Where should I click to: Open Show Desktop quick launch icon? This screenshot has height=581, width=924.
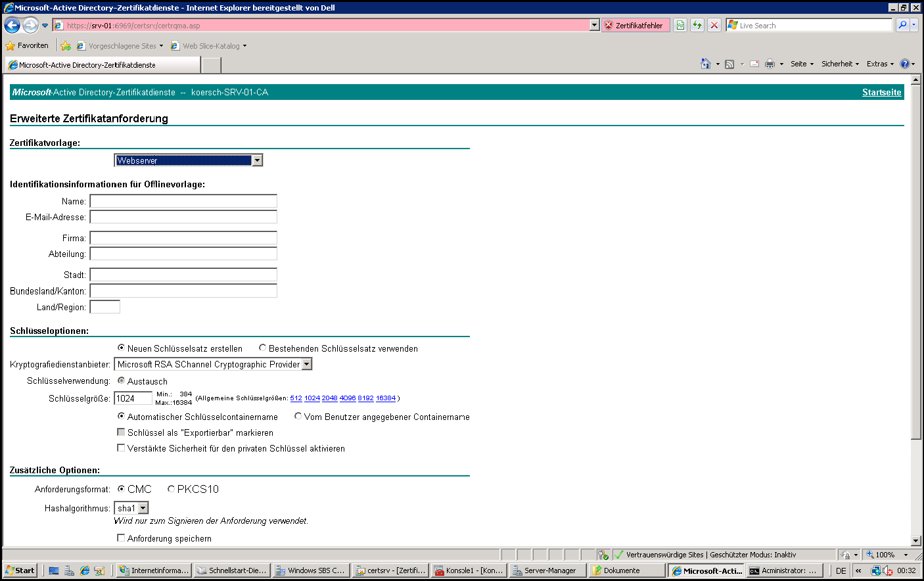pyautogui.click(x=54, y=570)
